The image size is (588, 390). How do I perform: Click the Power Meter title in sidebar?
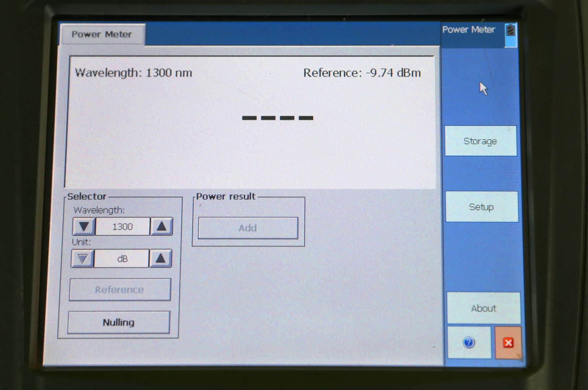469,30
